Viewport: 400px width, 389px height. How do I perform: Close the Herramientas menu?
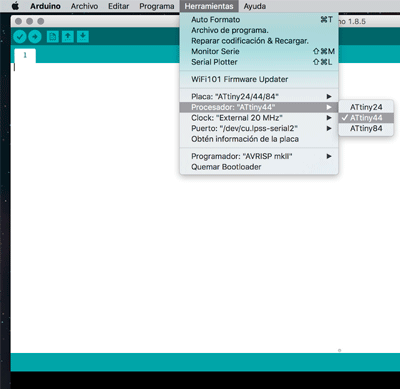209,6
